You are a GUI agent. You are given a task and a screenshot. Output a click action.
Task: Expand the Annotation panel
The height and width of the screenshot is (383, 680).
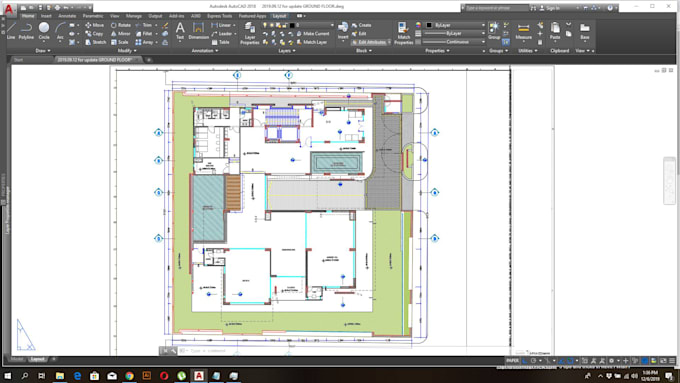coord(205,51)
